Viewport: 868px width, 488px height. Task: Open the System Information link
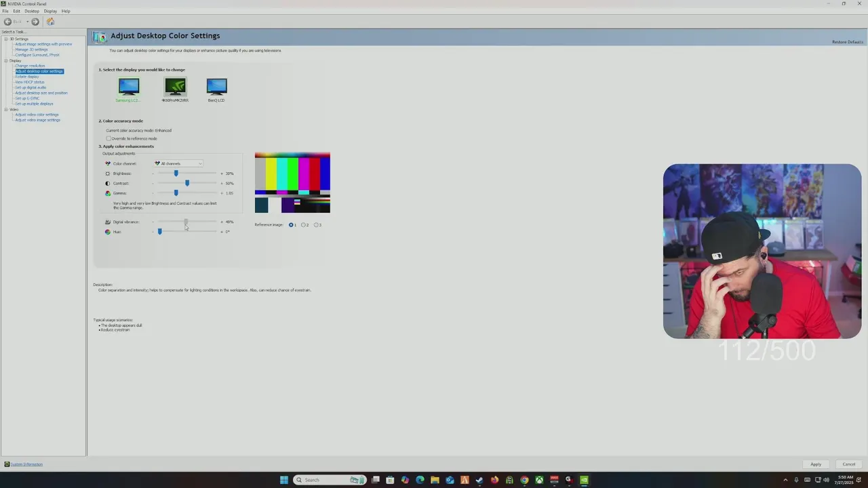point(26,464)
